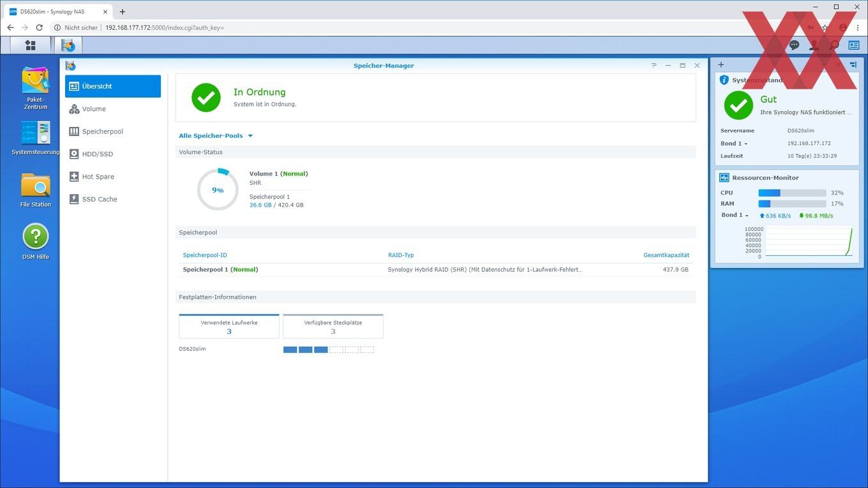Maximize the Speicher-Manager window
This screenshot has width=868, height=488.
tap(682, 66)
